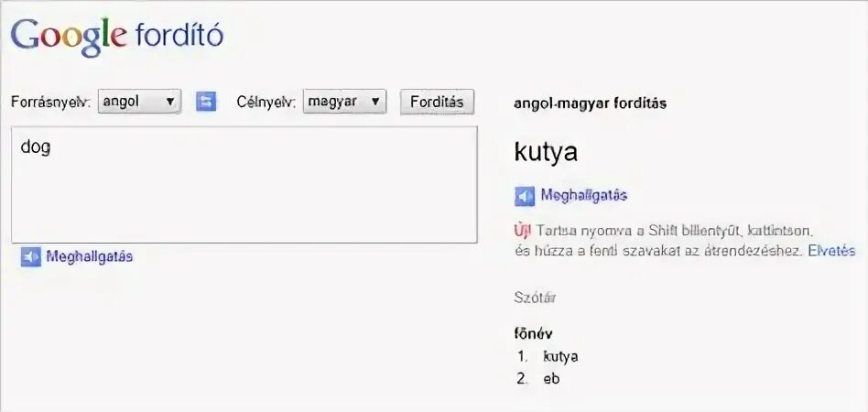Click the Forrásnyelv label

(x=50, y=103)
